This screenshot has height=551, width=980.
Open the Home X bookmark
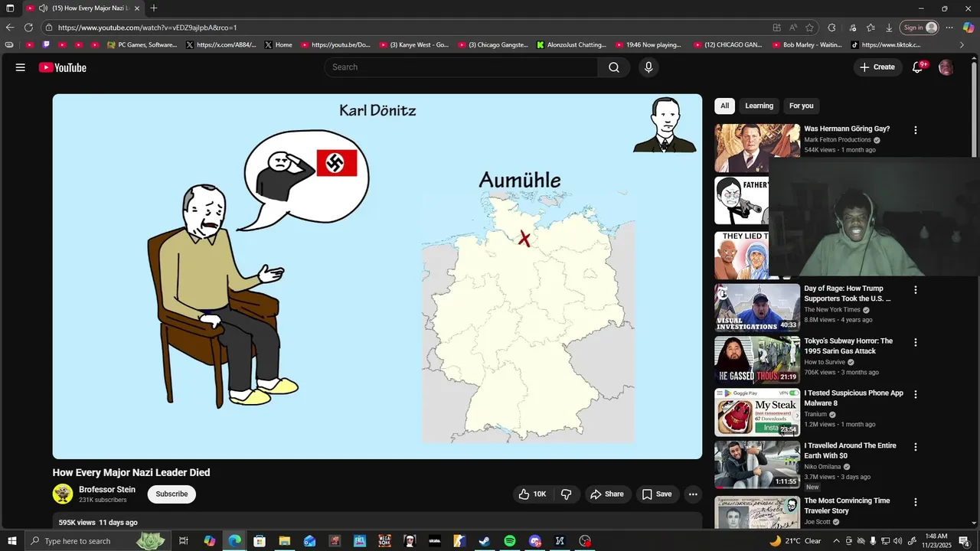click(x=279, y=45)
